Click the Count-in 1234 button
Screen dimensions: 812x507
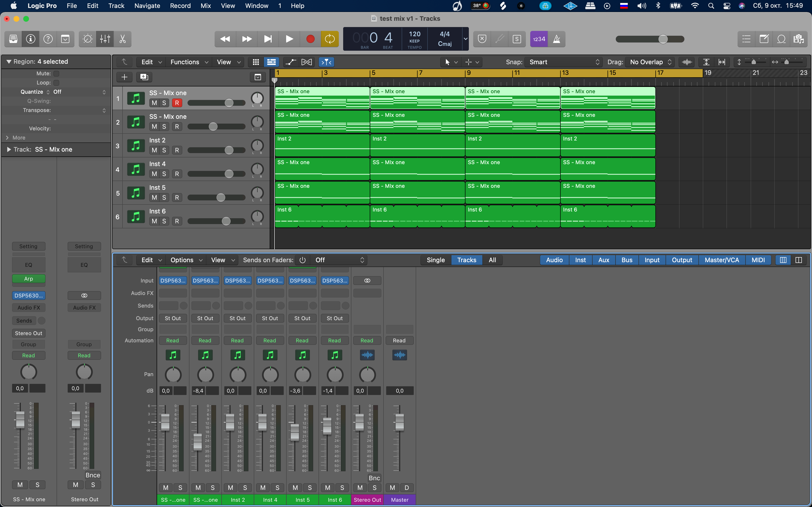point(539,39)
